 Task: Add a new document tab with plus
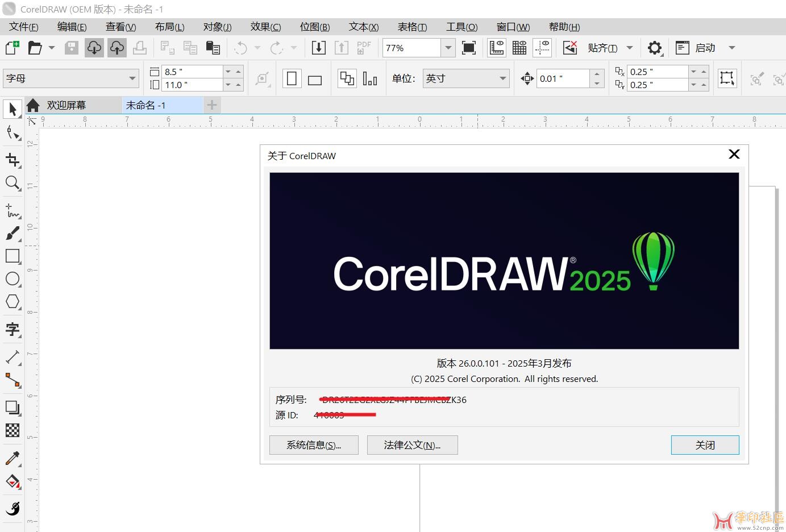click(211, 105)
